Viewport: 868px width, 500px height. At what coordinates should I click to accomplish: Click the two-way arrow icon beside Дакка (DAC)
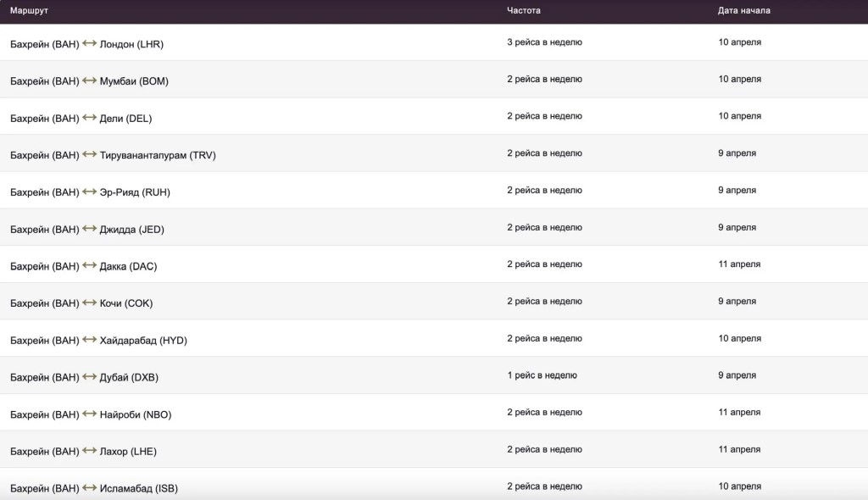89,266
